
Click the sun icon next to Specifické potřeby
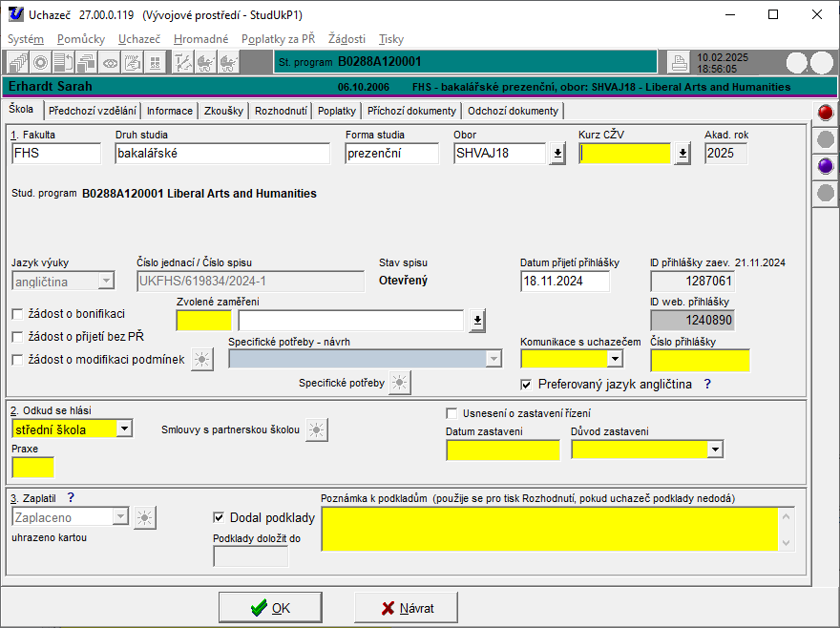click(x=400, y=383)
